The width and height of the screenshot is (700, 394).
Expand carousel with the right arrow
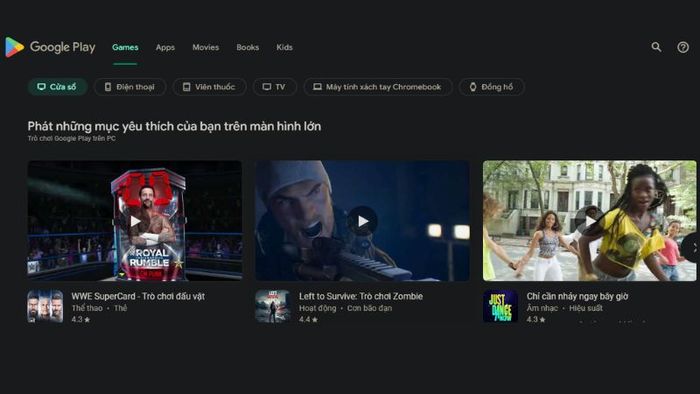(x=692, y=247)
